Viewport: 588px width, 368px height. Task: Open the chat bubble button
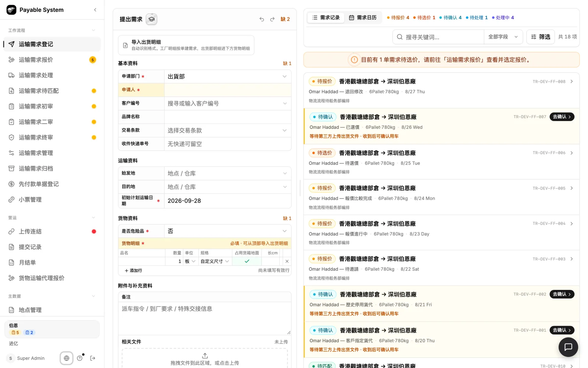(568, 347)
